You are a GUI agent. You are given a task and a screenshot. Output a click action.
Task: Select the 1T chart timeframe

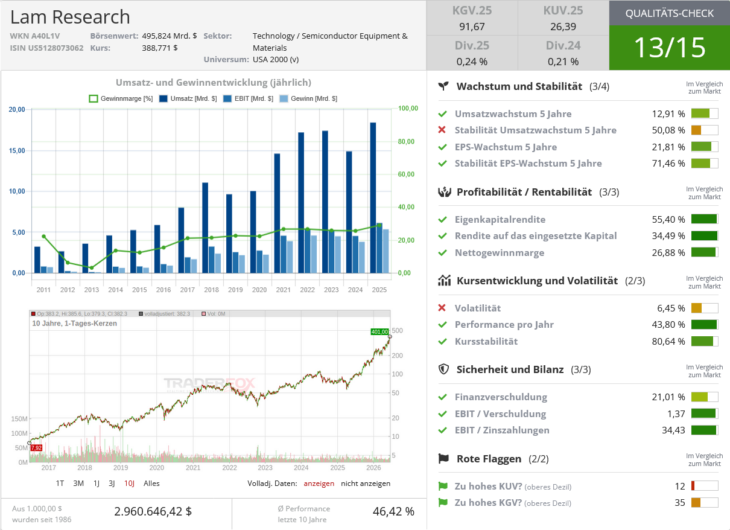(x=60, y=483)
